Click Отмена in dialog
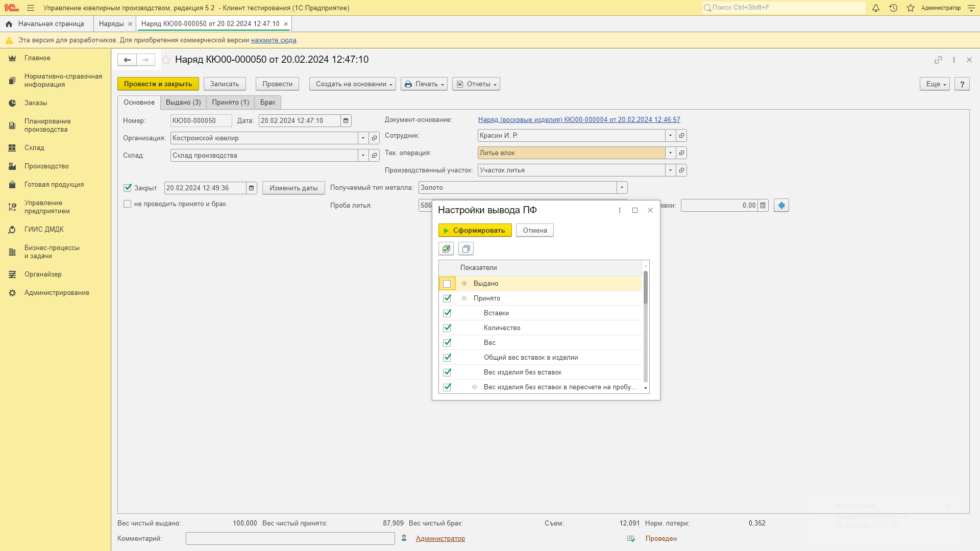 click(535, 231)
